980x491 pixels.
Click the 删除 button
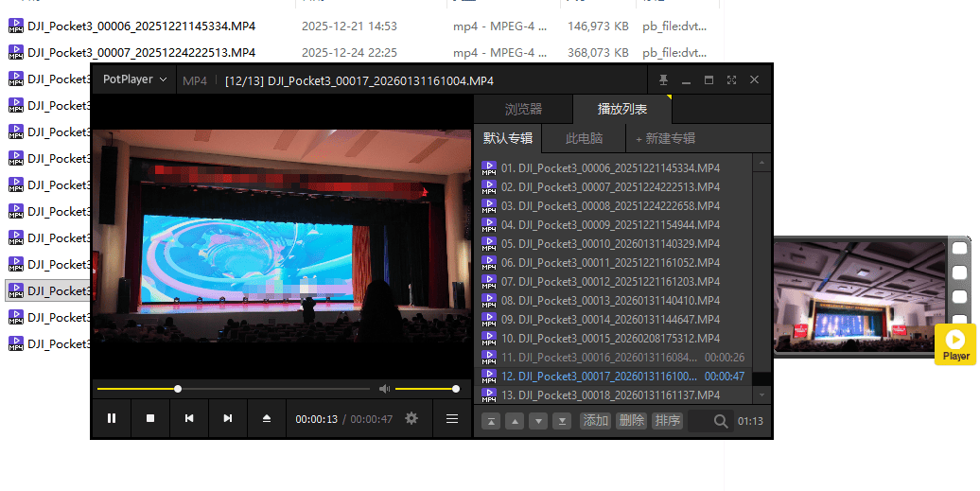pos(631,421)
